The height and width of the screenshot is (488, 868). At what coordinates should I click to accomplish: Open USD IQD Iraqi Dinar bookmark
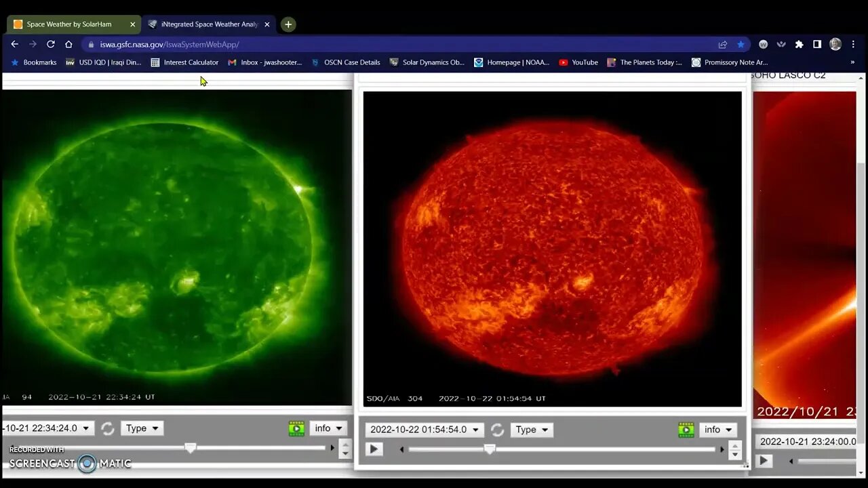pyautogui.click(x=104, y=62)
